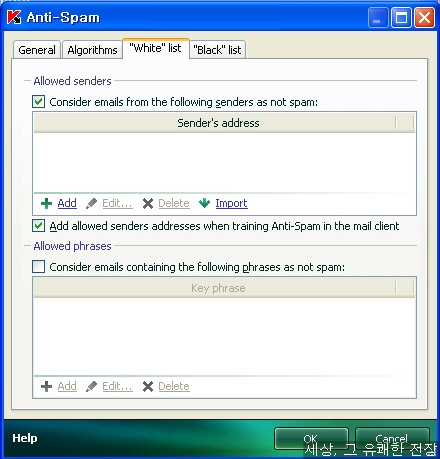Go to the "Black" list tab

click(x=217, y=50)
